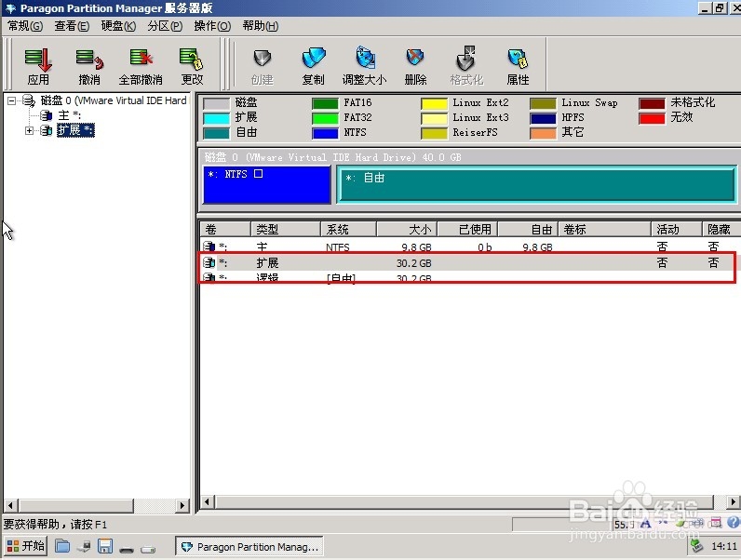Click the help question mark status icon

click(x=733, y=522)
